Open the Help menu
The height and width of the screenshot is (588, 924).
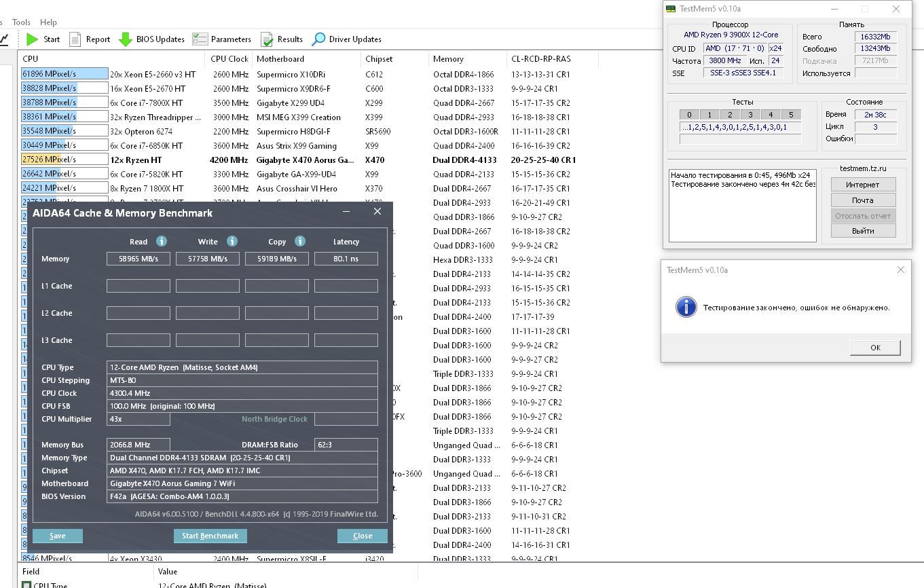(x=48, y=22)
